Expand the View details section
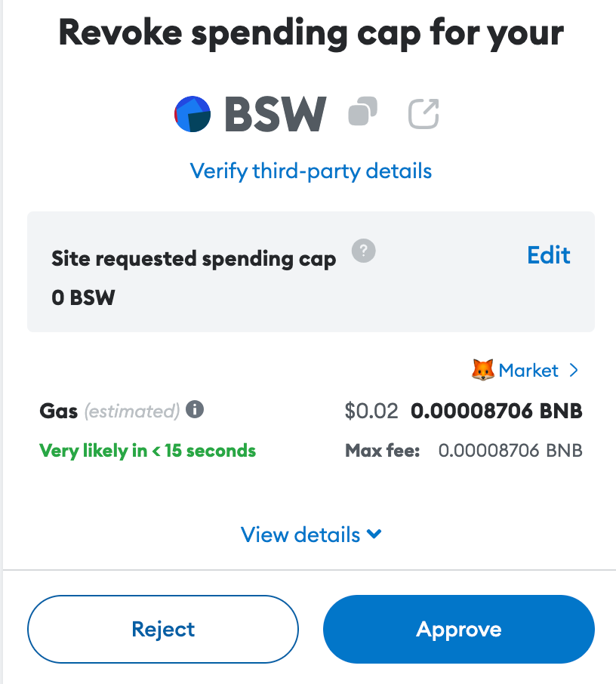The width and height of the screenshot is (616, 684). pyautogui.click(x=301, y=535)
